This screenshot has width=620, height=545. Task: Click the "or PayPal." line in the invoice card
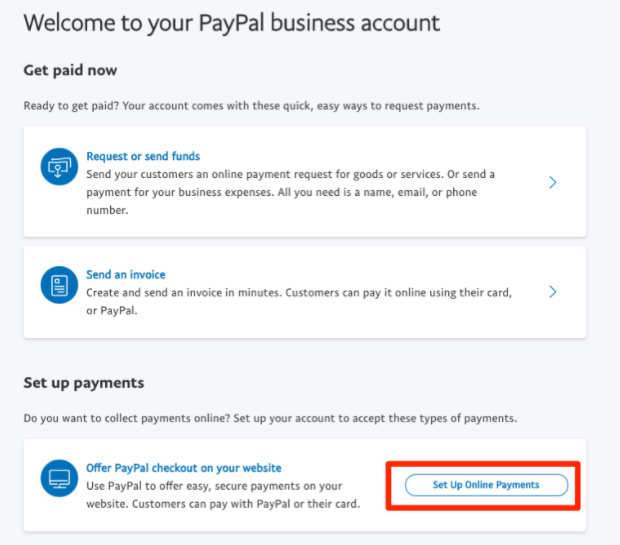(112, 310)
